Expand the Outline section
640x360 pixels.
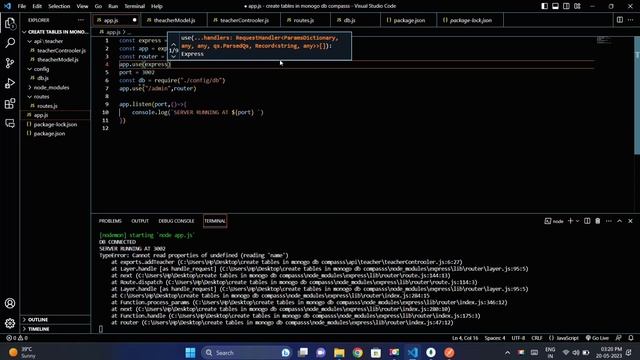click(38, 320)
